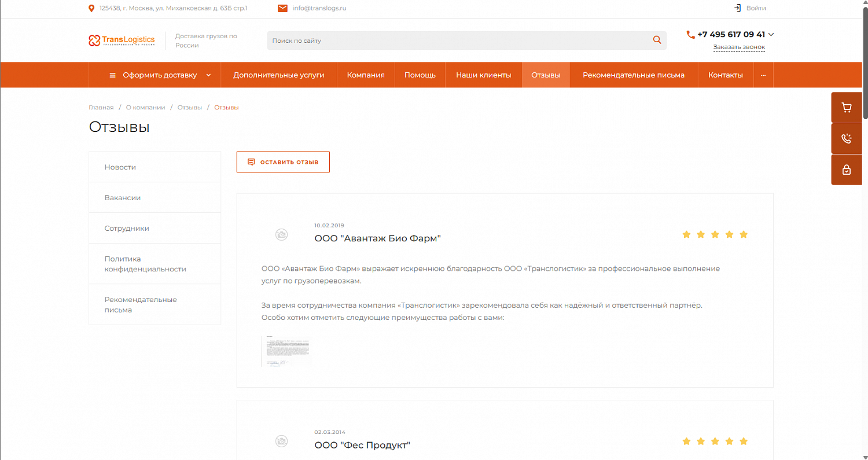
Task: Open Компания menu item
Action: 366,75
